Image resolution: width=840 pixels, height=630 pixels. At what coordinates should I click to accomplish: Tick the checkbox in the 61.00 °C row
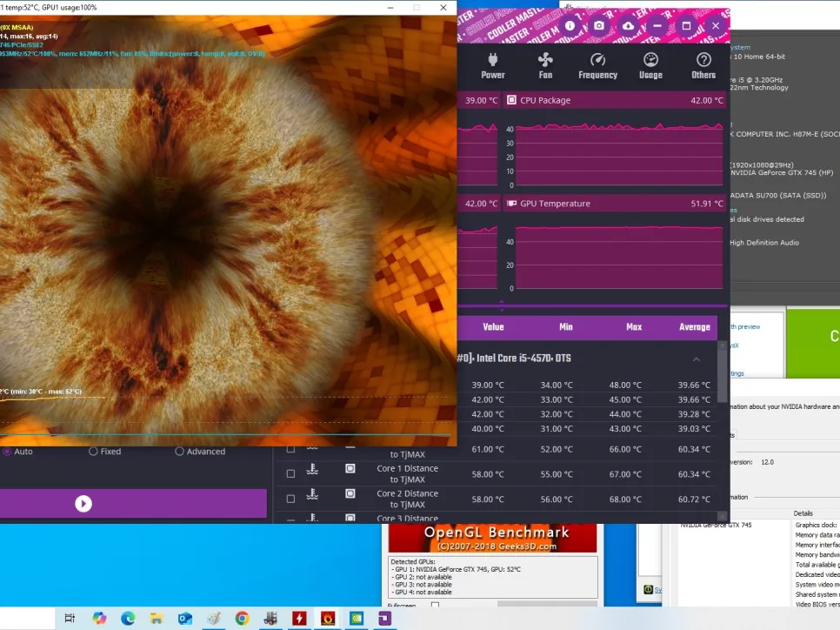[x=290, y=449]
